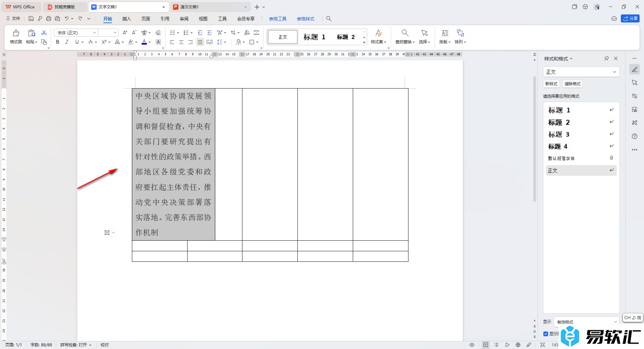Viewport: 644px width, 349px height.
Task: Click the Distributed alignment icon
Action: (x=209, y=42)
